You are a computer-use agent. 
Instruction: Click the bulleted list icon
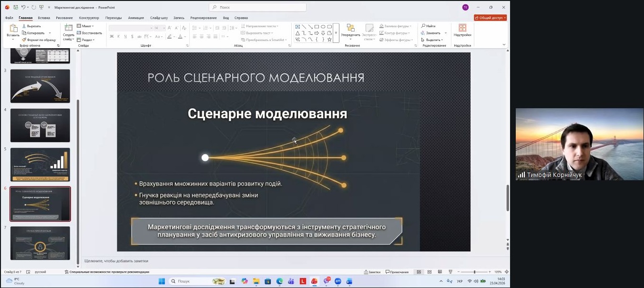(195, 28)
